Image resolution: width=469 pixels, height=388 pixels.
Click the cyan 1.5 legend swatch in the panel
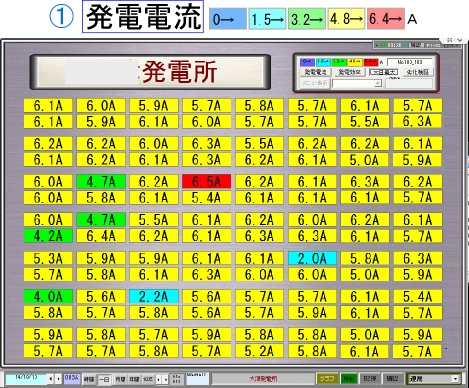coord(323,62)
